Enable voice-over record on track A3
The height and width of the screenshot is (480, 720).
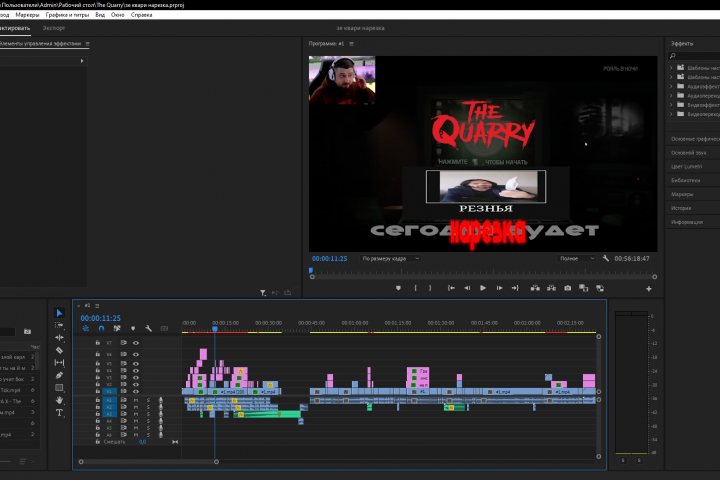161,414
